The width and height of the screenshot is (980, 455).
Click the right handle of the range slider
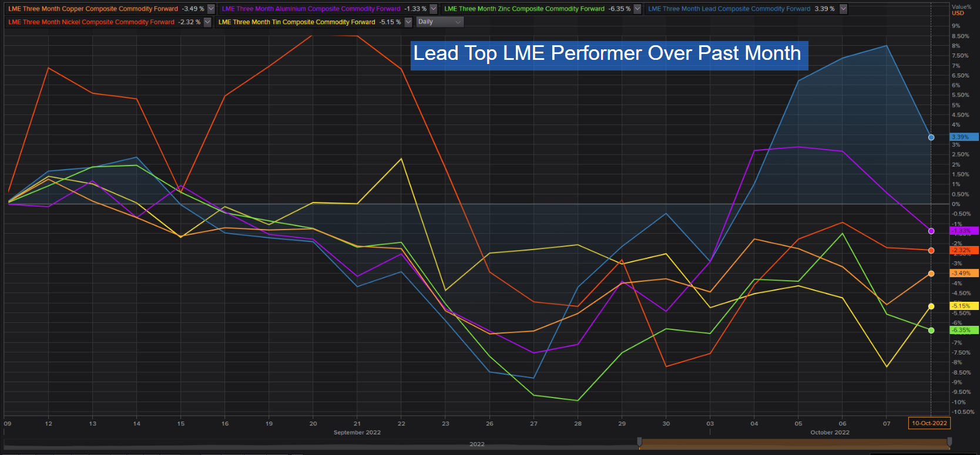point(949,441)
